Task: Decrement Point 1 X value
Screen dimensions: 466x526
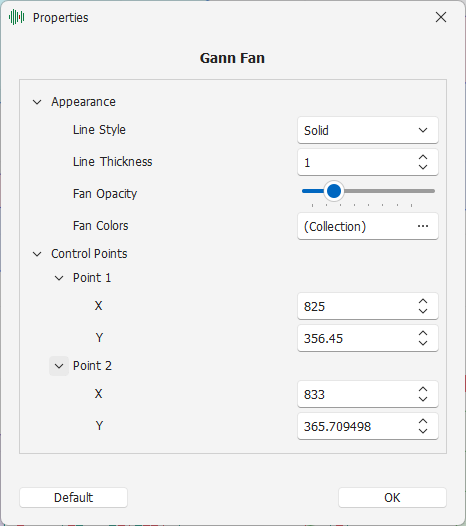Action: click(423, 311)
